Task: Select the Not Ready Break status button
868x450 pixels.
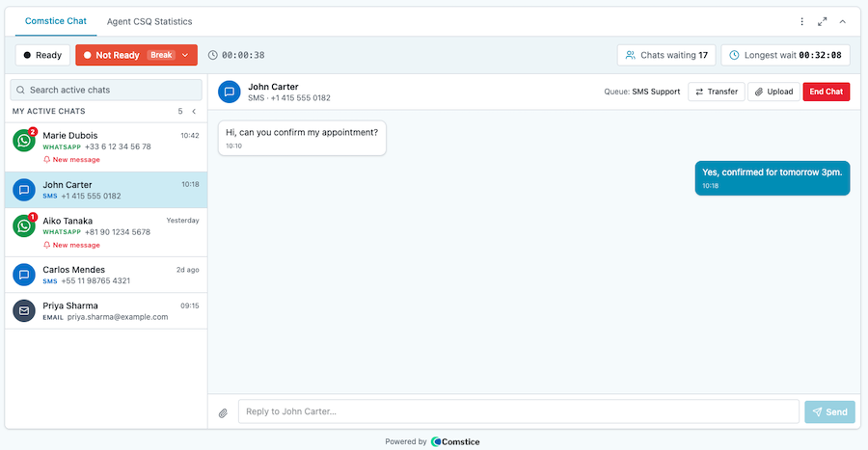Action: click(x=136, y=55)
